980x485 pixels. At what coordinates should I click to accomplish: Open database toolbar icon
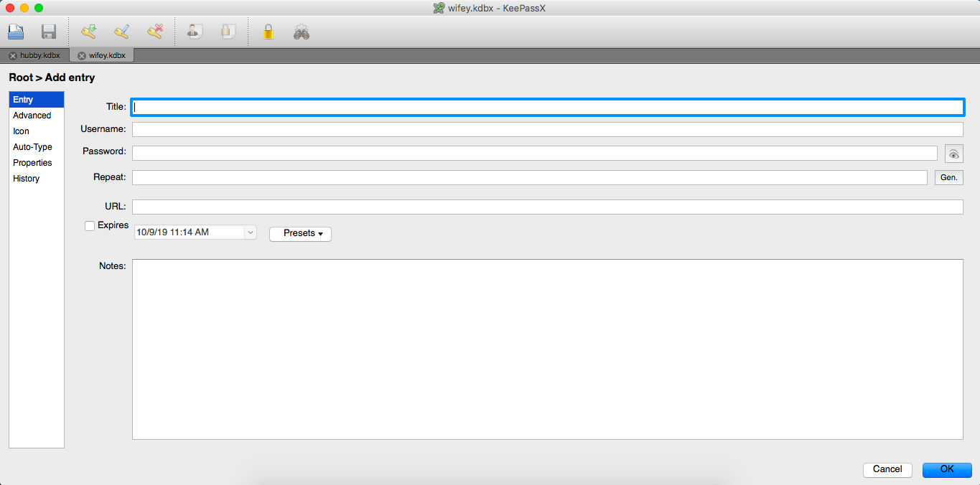tap(16, 32)
